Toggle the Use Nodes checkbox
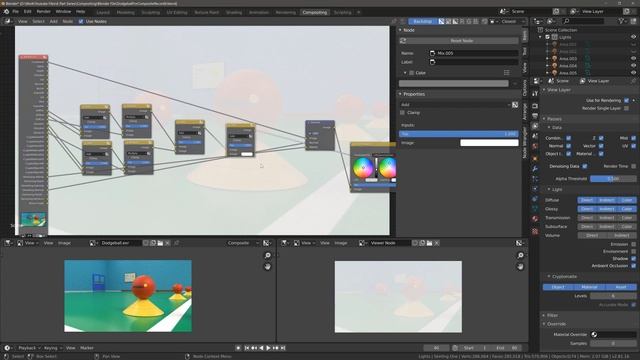This screenshot has width=640, height=360. tap(80, 21)
